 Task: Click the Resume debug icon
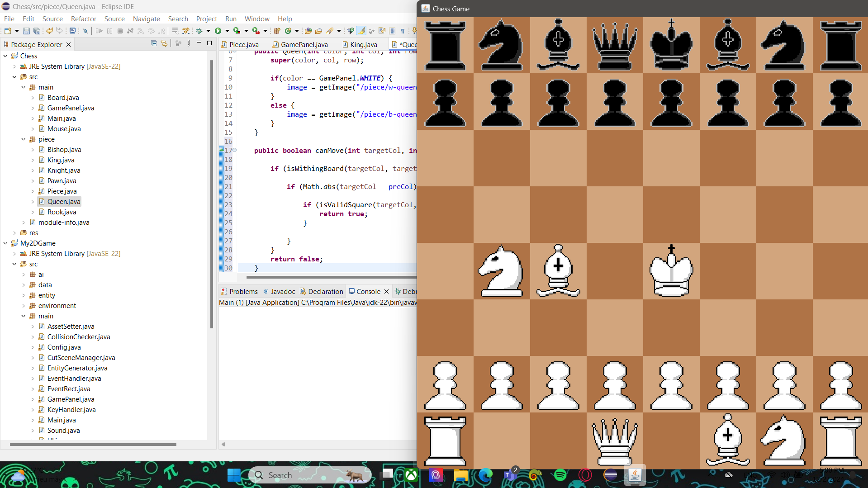[x=99, y=31]
